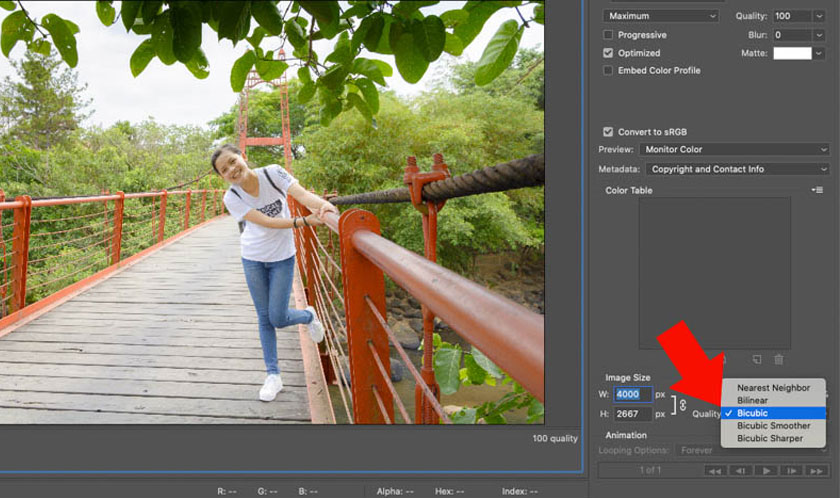Jump to first animation frame
This screenshot has height=498, width=840.
pos(714,470)
